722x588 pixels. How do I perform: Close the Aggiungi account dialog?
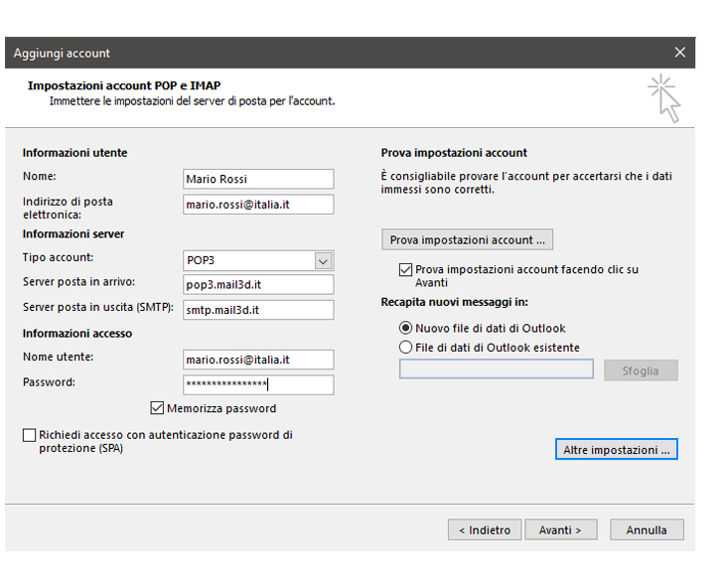coord(679,53)
